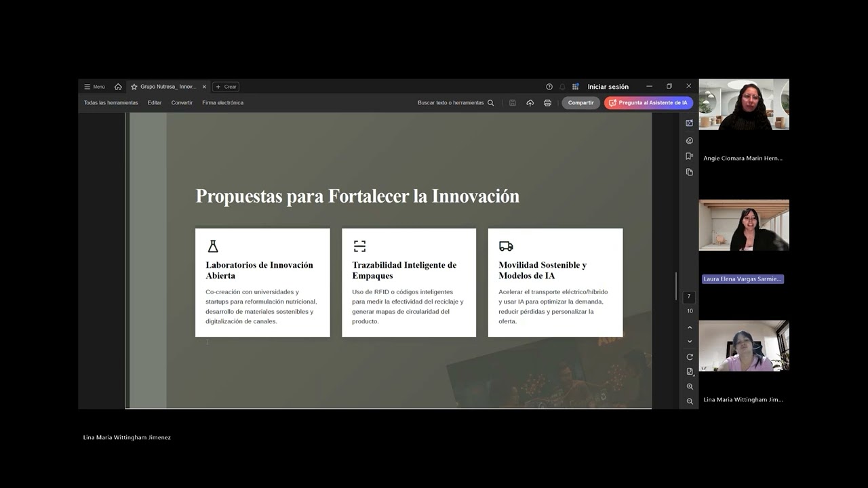Select Angie Ciomara Marin video thumbnail
The width and height of the screenshot is (868, 488).
[x=744, y=104]
